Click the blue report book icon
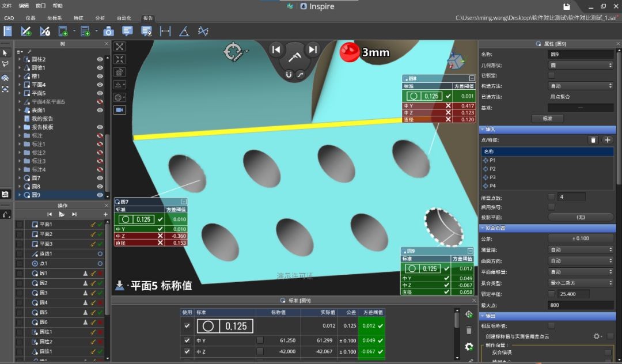Viewport: 622px width, 364px height. [7, 31]
